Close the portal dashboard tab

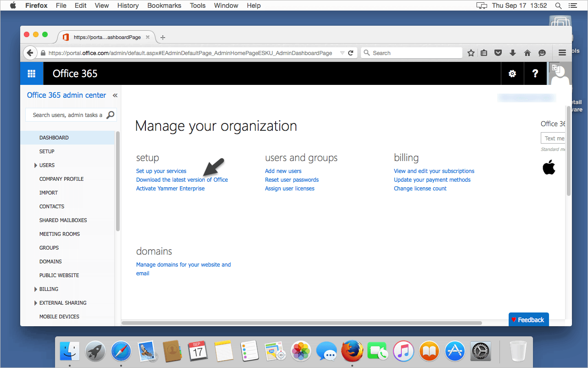[x=147, y=37]
